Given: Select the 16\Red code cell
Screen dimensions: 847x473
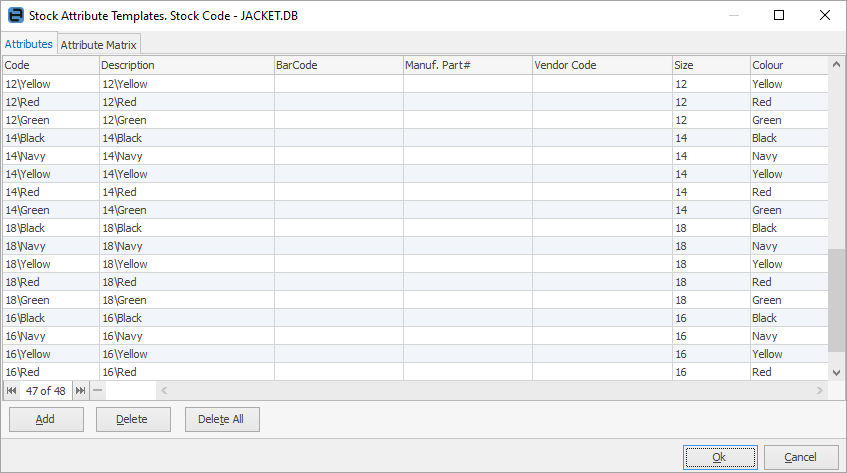Looking at the screenshot, I should coord(51,371).
